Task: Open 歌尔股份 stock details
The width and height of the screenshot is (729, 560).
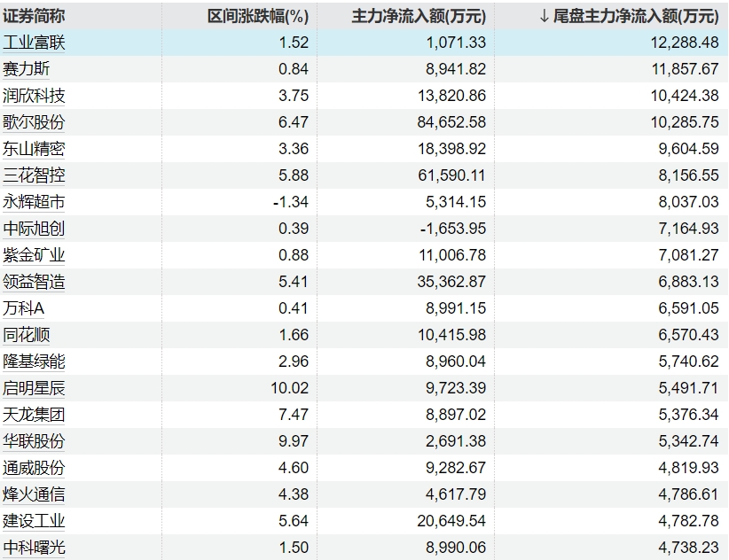Action: point(34,122)
